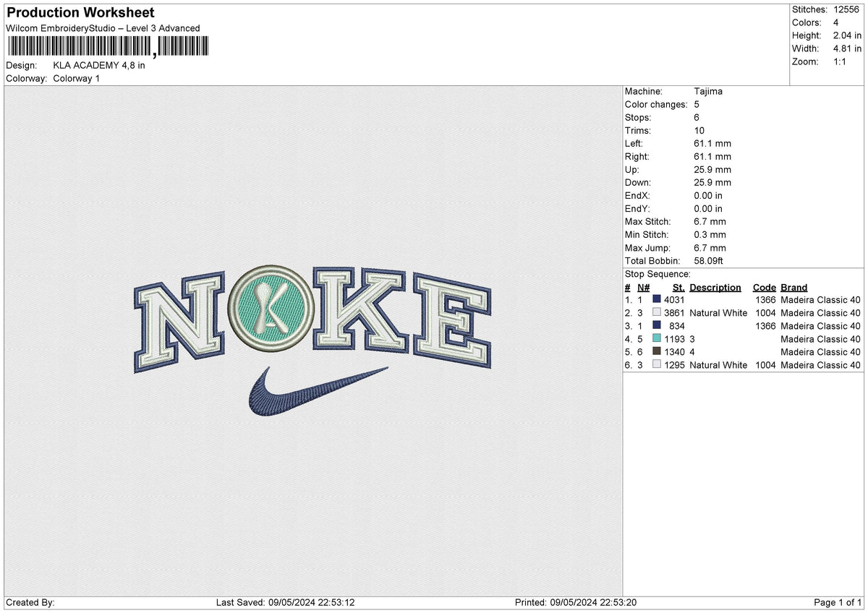
Task: Click the navy swatch beside 4031
Action: click(x=657, y=300)
